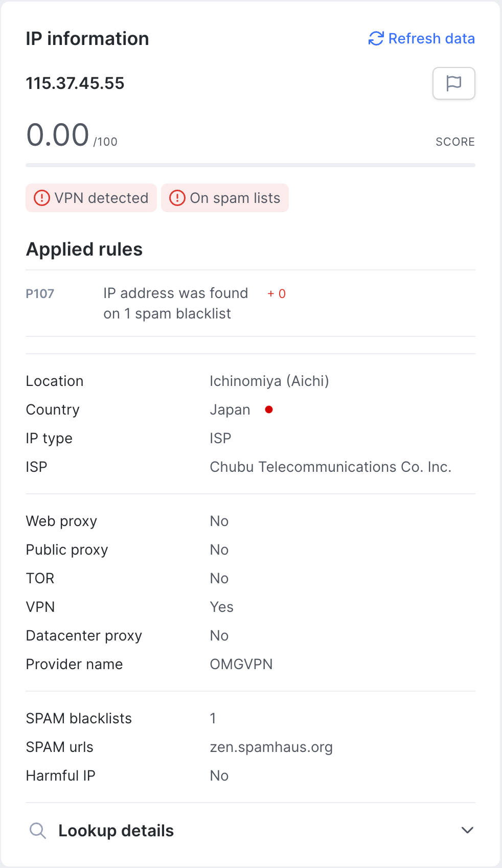
Task: Click the Ichinomiya (Aichi) location value
Action: pyautogui.click(x=269, y=381)
